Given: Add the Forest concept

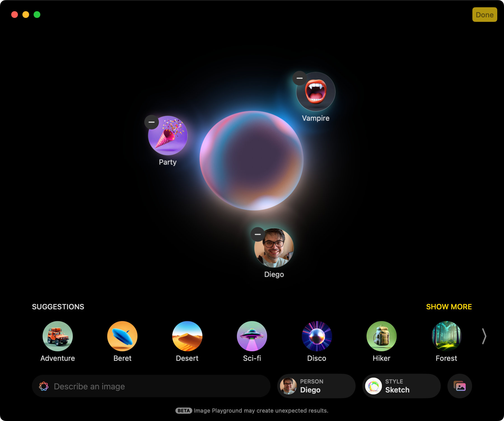Looking at the screenshot, I should point(446,336).
